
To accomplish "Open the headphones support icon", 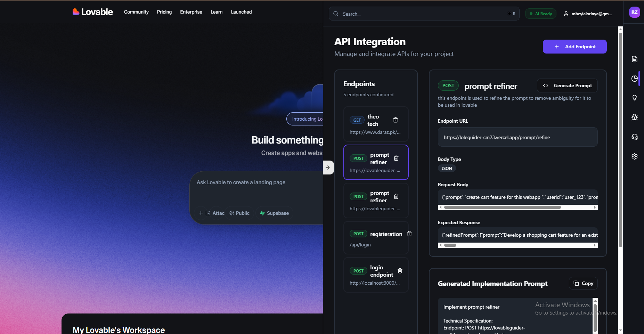I will coord(634,137).
